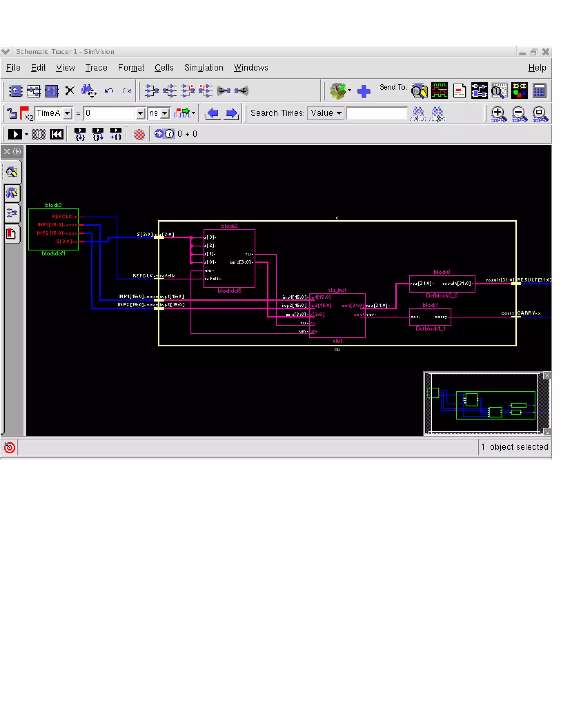The image size is (563, 728).
Task: Click the binoculars find object icon
Action: pos(89,91)
